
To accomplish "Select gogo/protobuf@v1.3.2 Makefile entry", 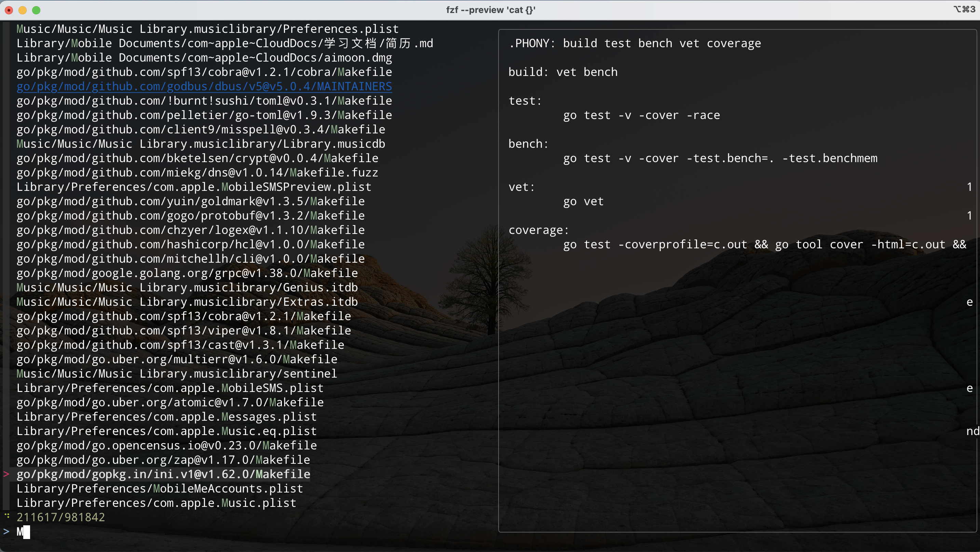I will coord(190,216).
